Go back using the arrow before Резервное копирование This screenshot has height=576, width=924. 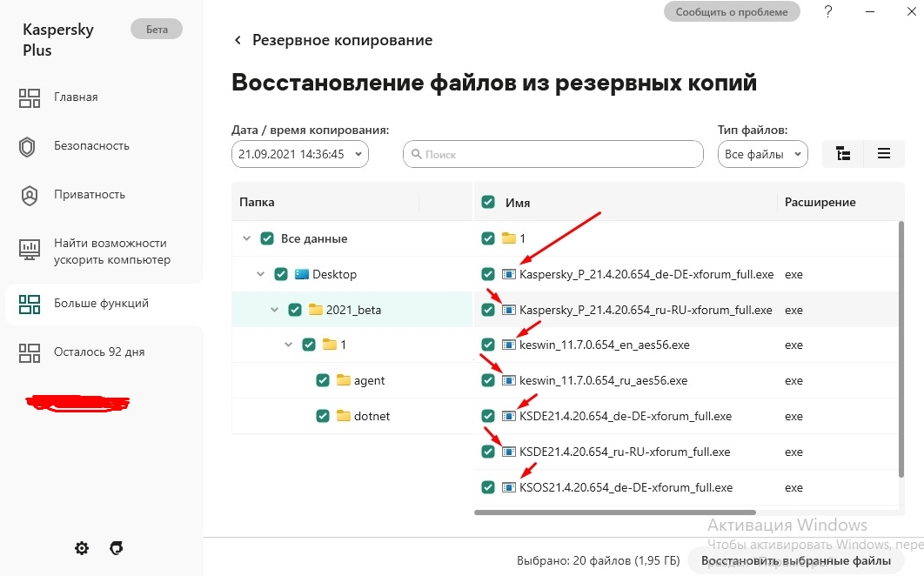(238, 40)
